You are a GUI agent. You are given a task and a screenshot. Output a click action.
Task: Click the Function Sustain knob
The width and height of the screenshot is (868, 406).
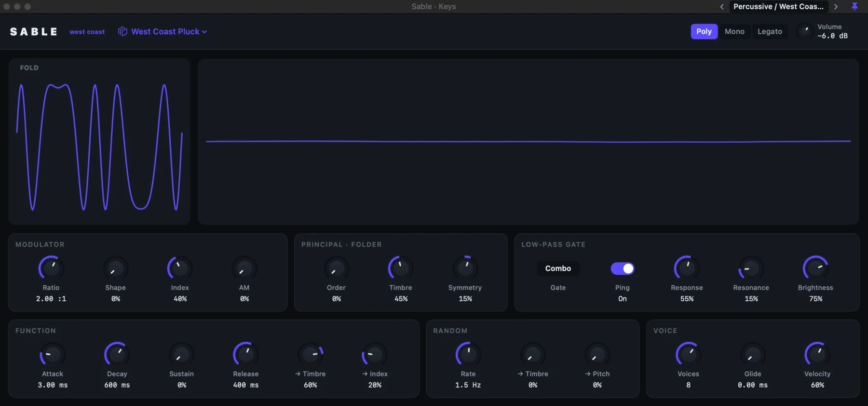click(182, 354)
